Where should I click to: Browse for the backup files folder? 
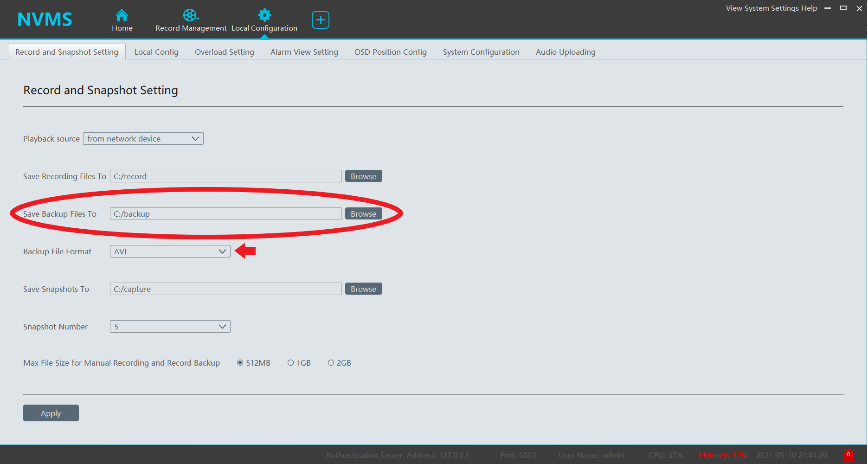point(363,214)
